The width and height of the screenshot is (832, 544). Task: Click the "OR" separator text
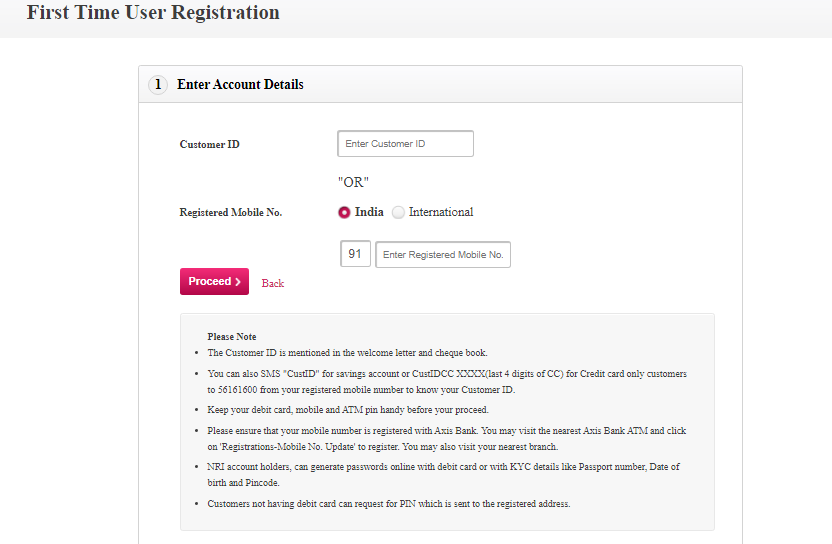[353, 183]
